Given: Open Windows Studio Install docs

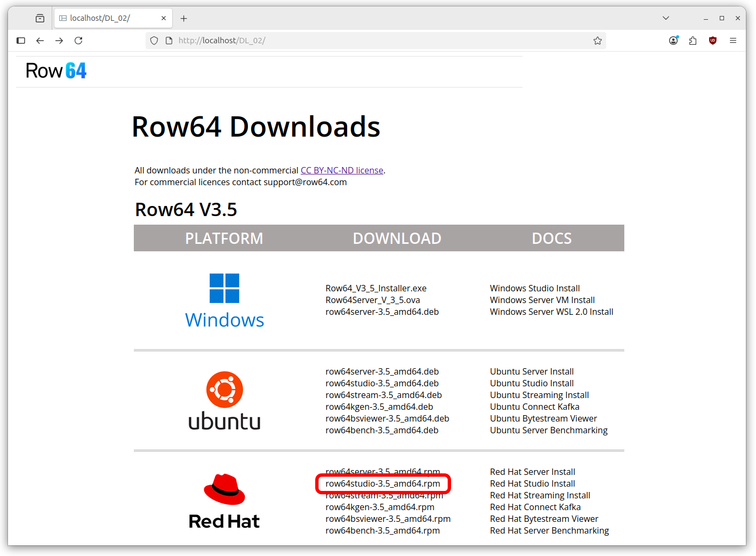Looking at the screenshot, I should point(535,288).
